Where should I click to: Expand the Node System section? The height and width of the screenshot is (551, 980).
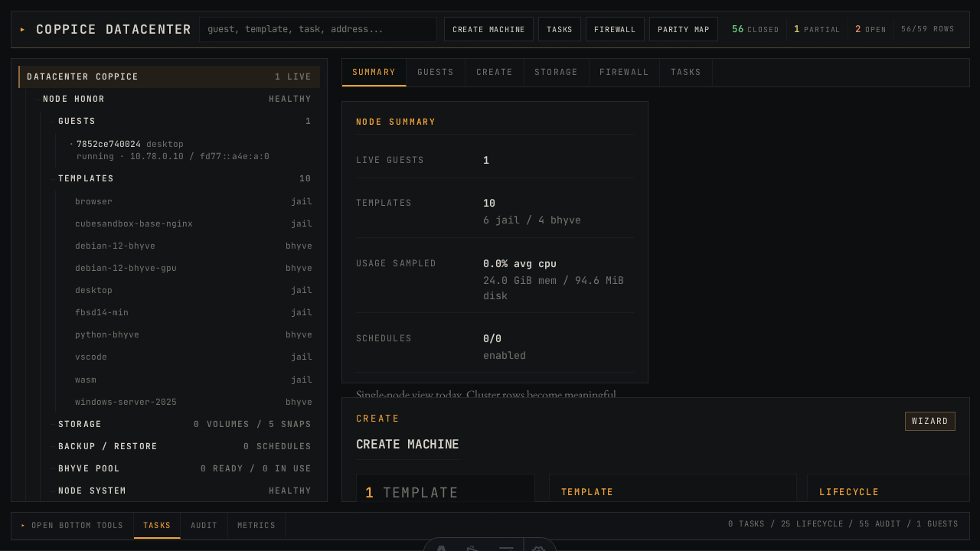coord(185,491)
